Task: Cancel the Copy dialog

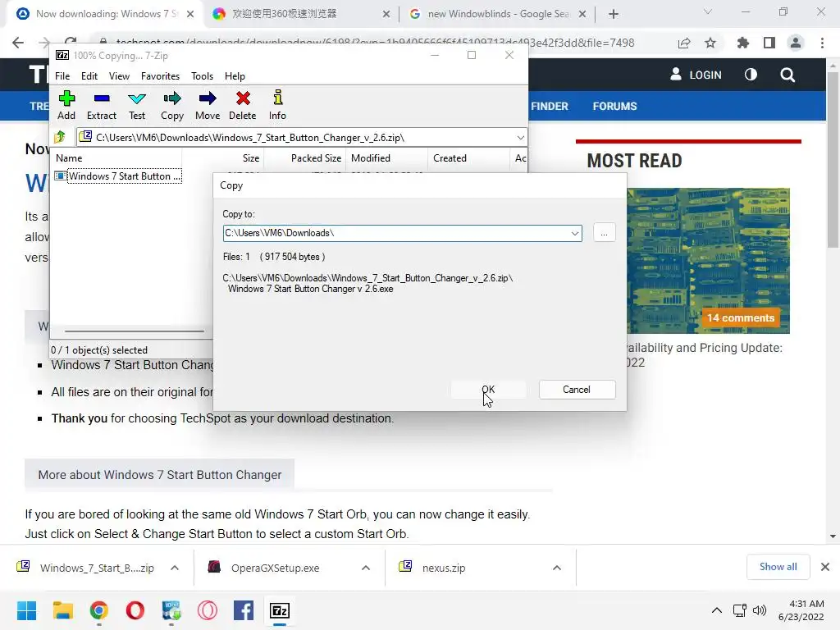Action: 577,390
